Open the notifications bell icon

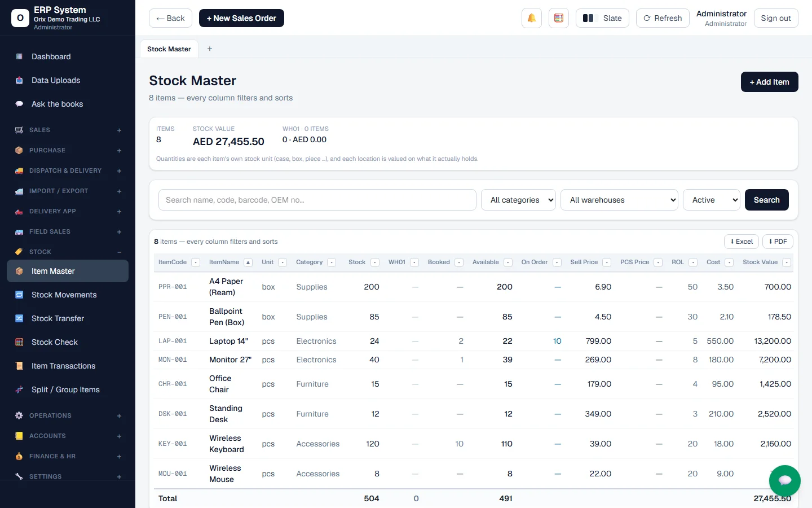tap(531, 18)
